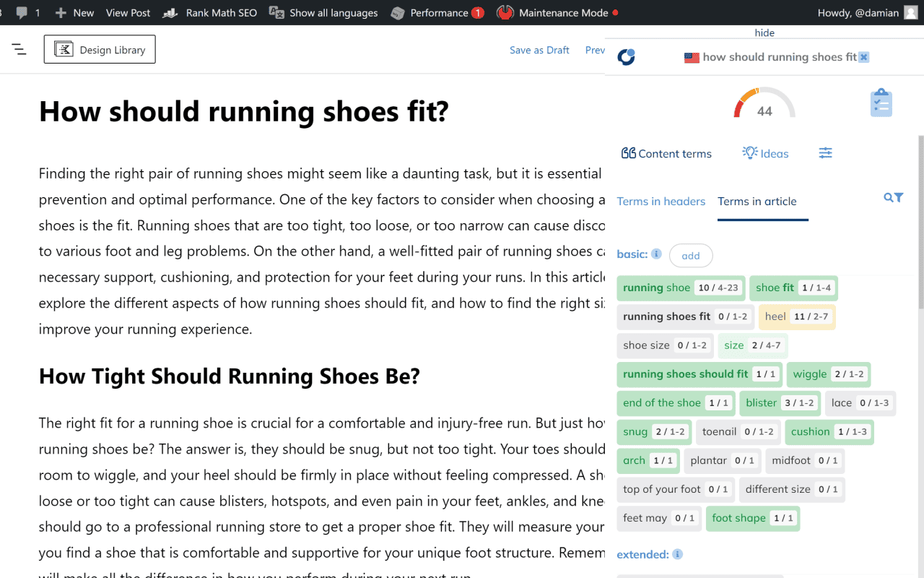This screenshot has height=578, width=924.
Task: Open the Performance menu icon
Action: click(397, 12)
